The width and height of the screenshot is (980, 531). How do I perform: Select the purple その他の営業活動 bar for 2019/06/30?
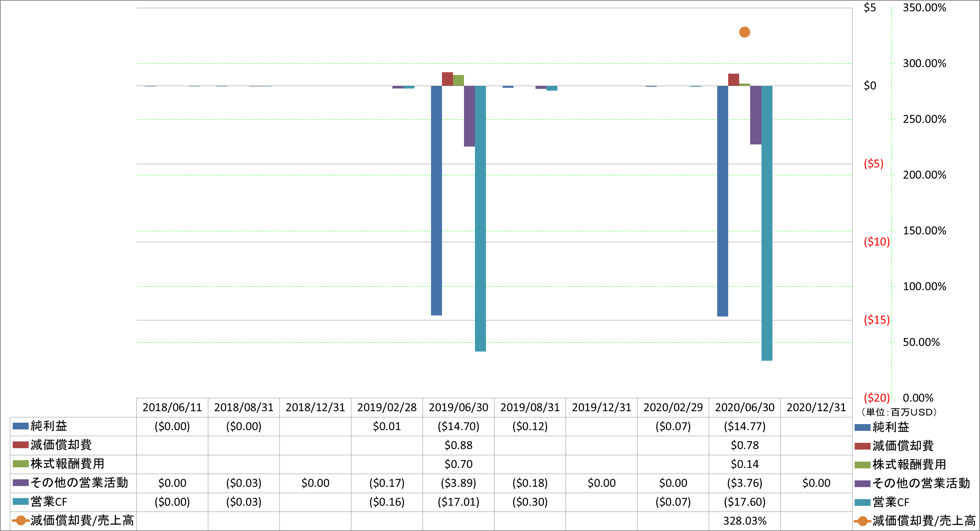pos(469,116)
